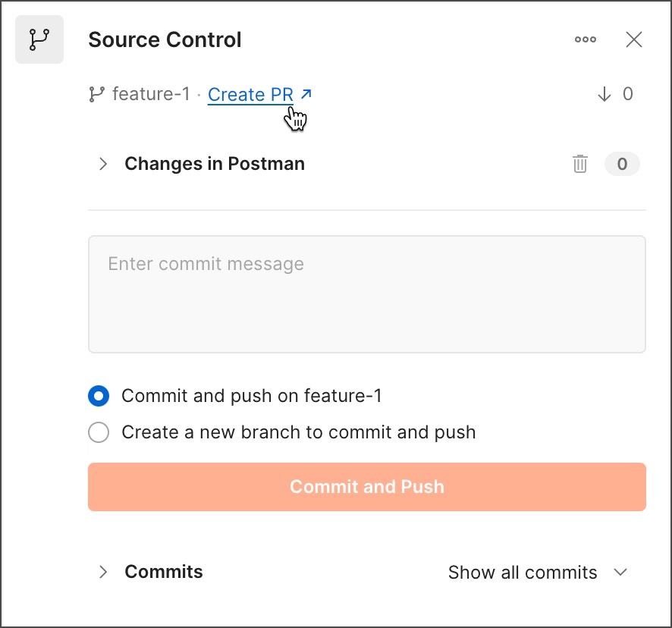Click the branch icon beside feature-1
Screen dimensions: 672x628
[97, 94]
